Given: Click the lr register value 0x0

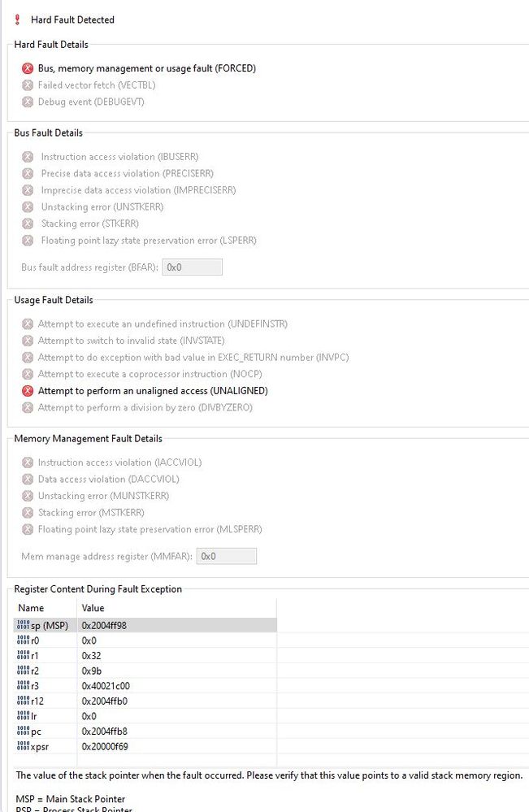Looking at the screenshot, I should (89, 716).
